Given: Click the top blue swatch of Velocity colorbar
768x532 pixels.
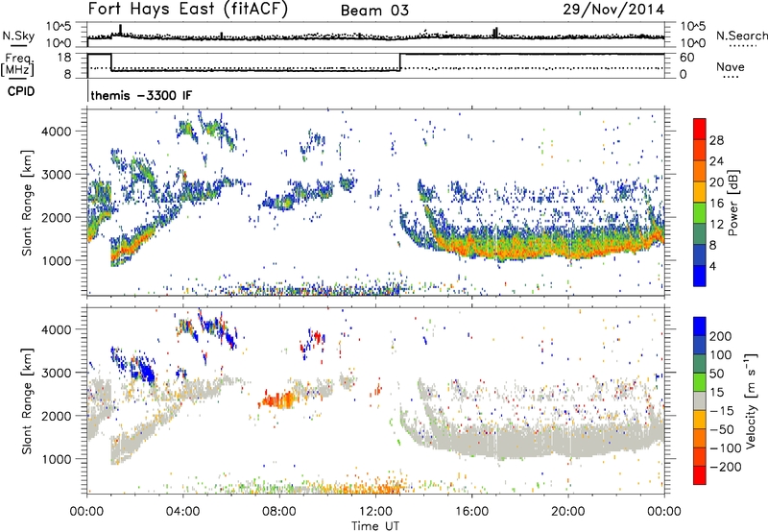Looking at the screenshot, I should [x=700, y=326].
